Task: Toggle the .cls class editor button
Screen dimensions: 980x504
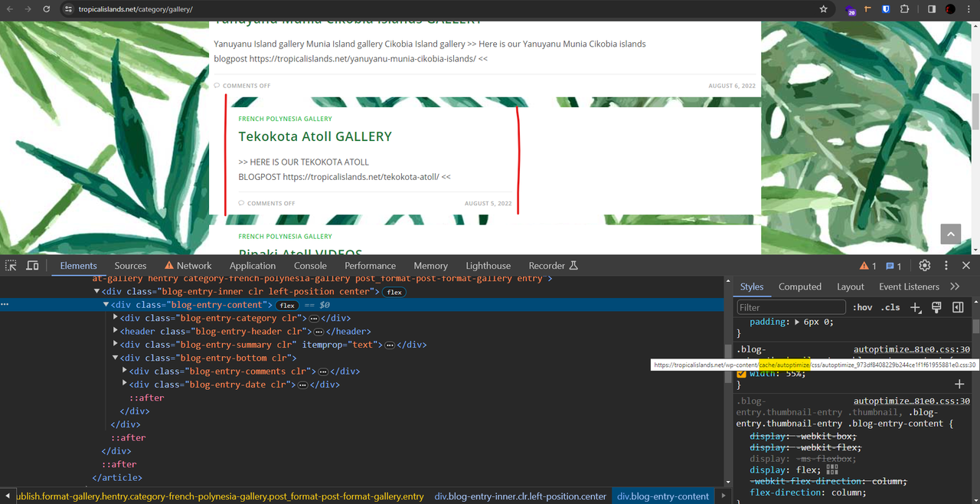Action: 890,307
